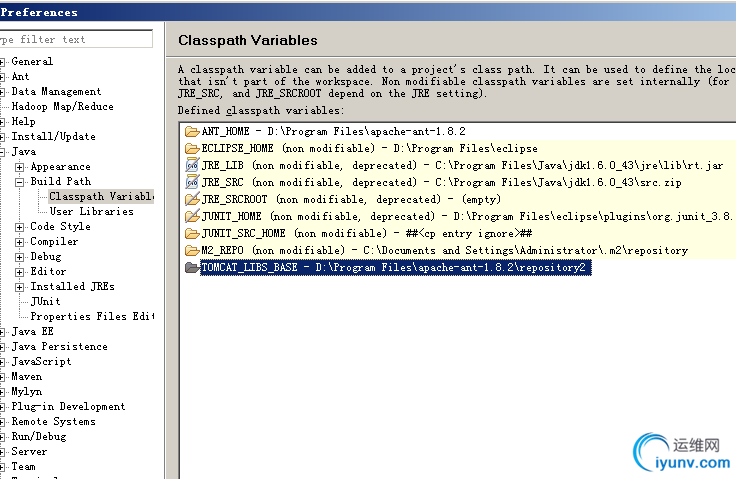Open Appearance under Java

coord(61,166)
